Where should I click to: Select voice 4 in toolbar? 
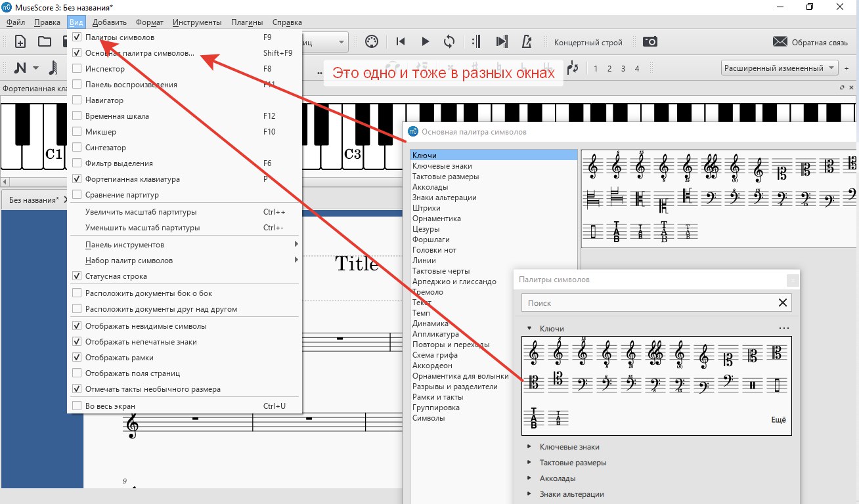(x=637, y=68)
